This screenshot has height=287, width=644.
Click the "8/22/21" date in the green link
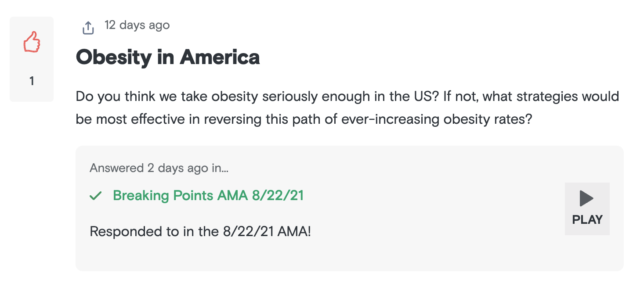(278, 195)
